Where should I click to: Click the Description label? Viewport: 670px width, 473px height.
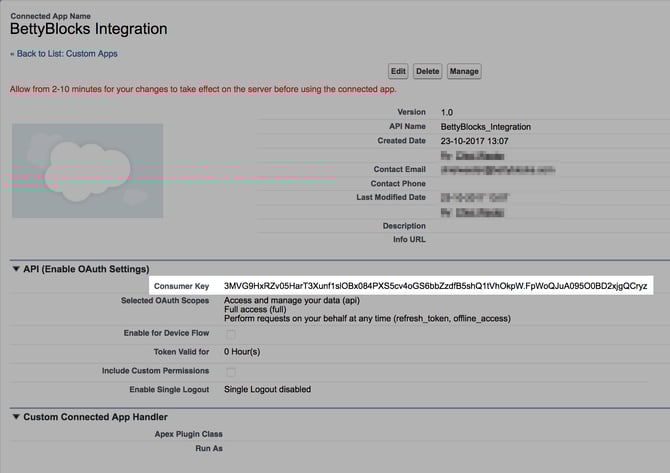404,226
